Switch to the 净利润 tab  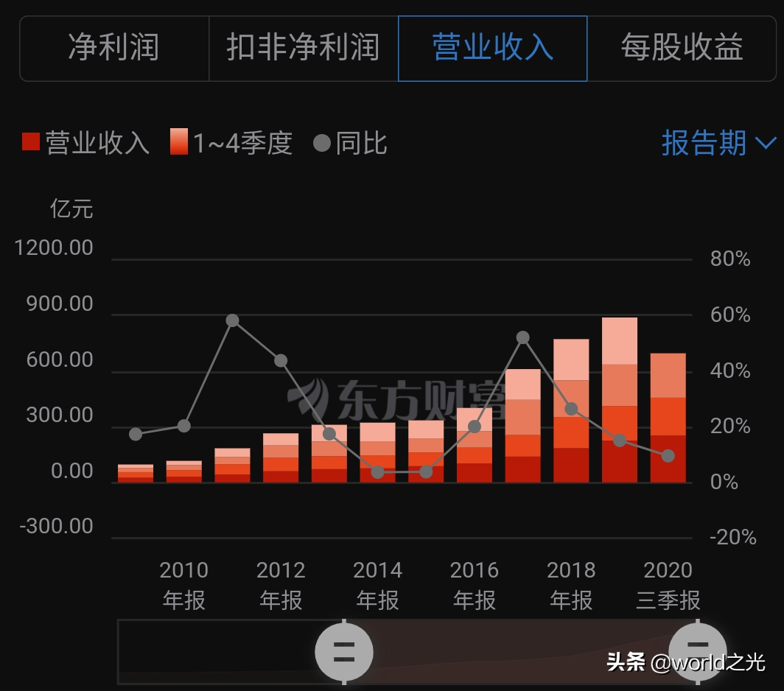coord(114,47)
